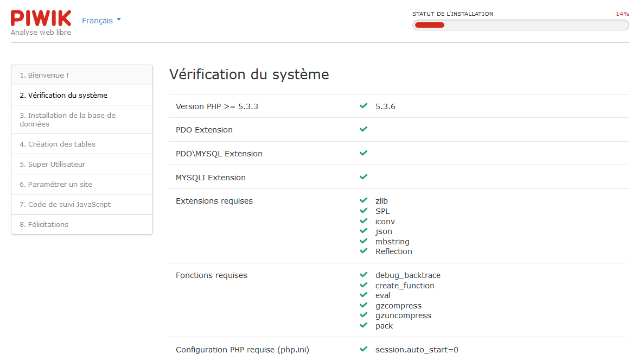This screenshot has width=644, height=360.
Task: Click the checkmark for PDO Extension
Action: (x=364, y=129)
